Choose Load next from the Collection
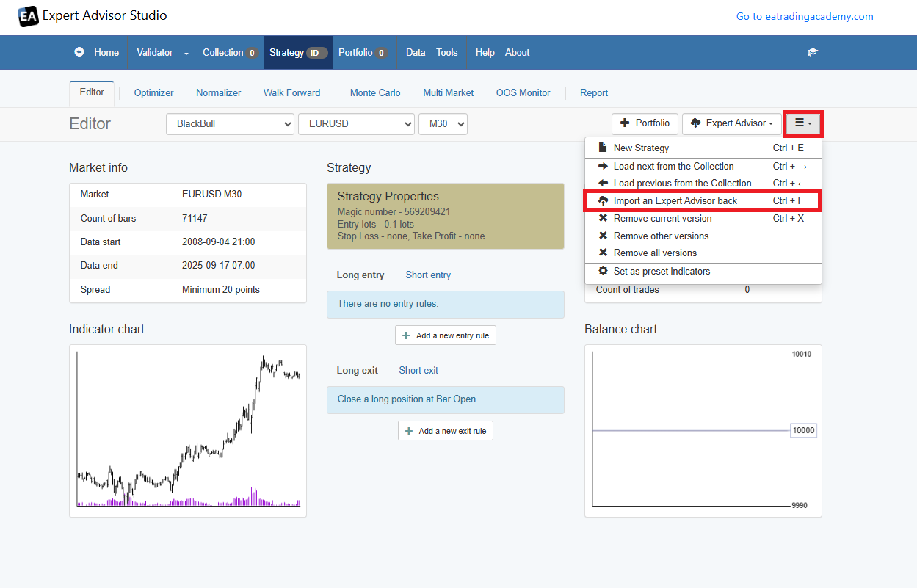The image size is (917, 588). (673, 167)
